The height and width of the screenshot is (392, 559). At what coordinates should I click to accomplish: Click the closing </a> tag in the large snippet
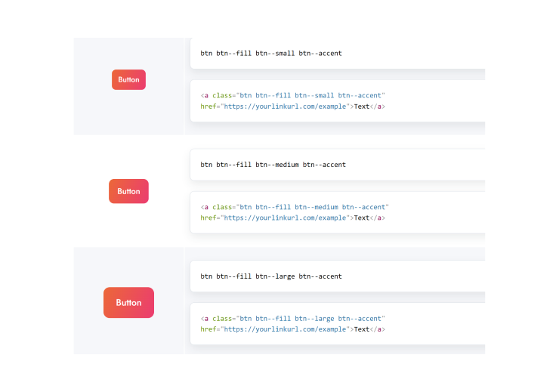[378, 329]
